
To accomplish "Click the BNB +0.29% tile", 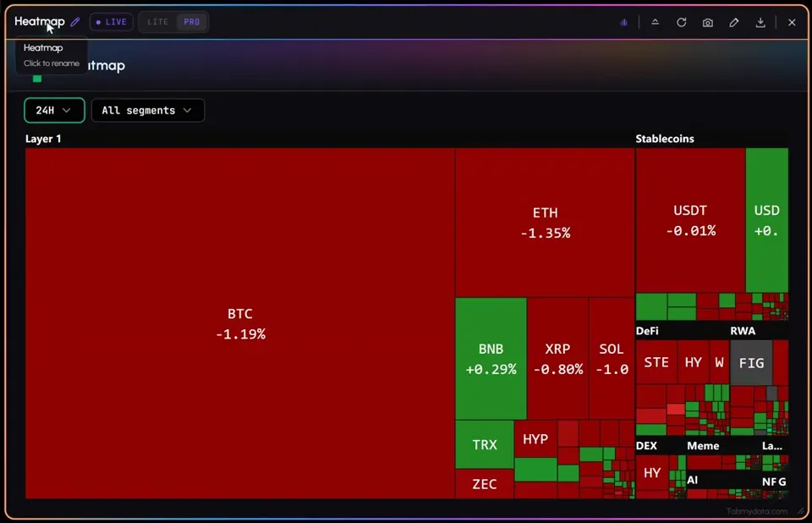I will 491,359.
